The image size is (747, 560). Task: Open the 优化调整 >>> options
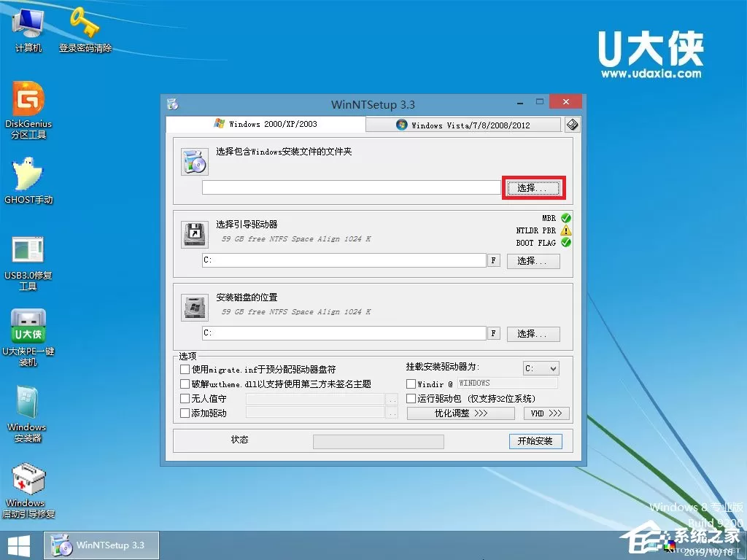click(x=461, y=413)
